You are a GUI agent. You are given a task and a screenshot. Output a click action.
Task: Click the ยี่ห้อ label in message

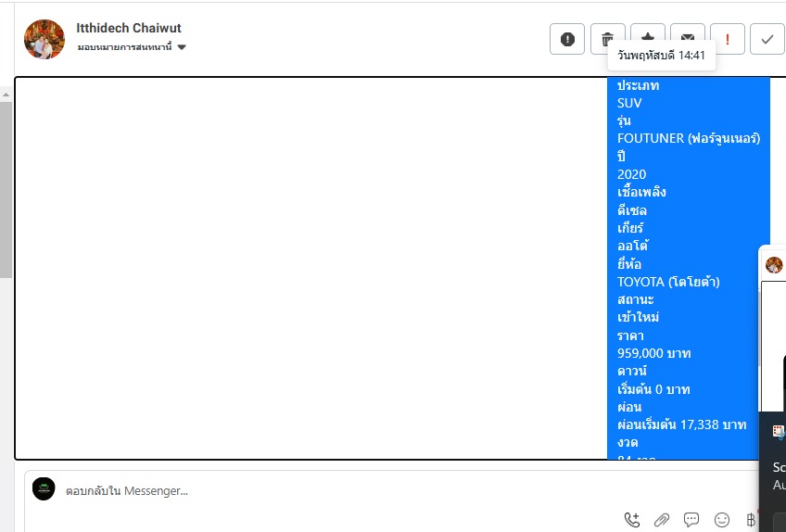629,264
